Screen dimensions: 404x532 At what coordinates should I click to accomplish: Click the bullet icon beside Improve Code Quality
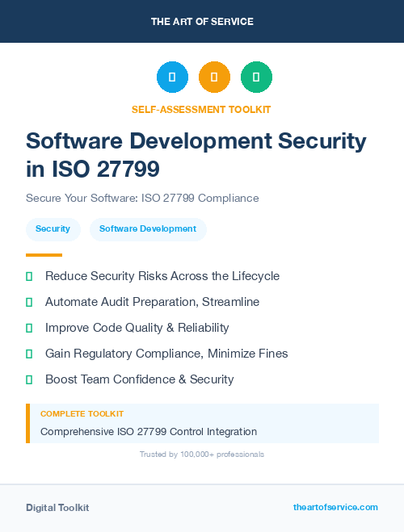(29, 328)
